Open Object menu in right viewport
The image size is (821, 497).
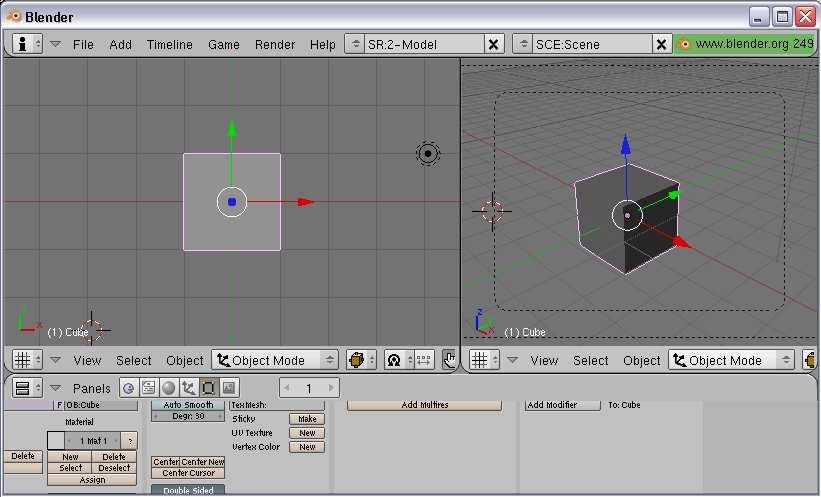point(641,360)
